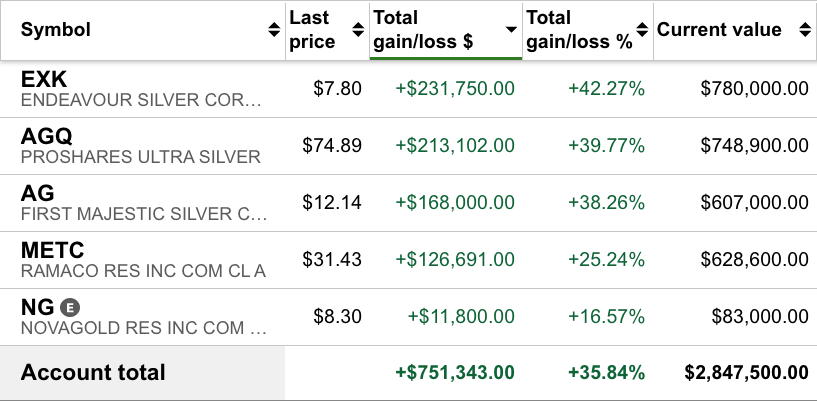Click the Account total row label
The height and width of the screenshot is (401, 817).
click(93, 373)
